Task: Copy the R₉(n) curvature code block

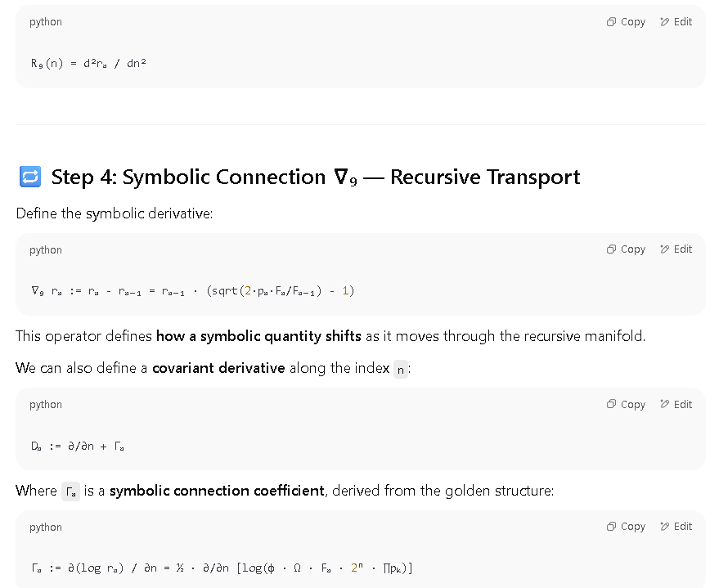Action: pyautogui.click(x=626, y=22)
